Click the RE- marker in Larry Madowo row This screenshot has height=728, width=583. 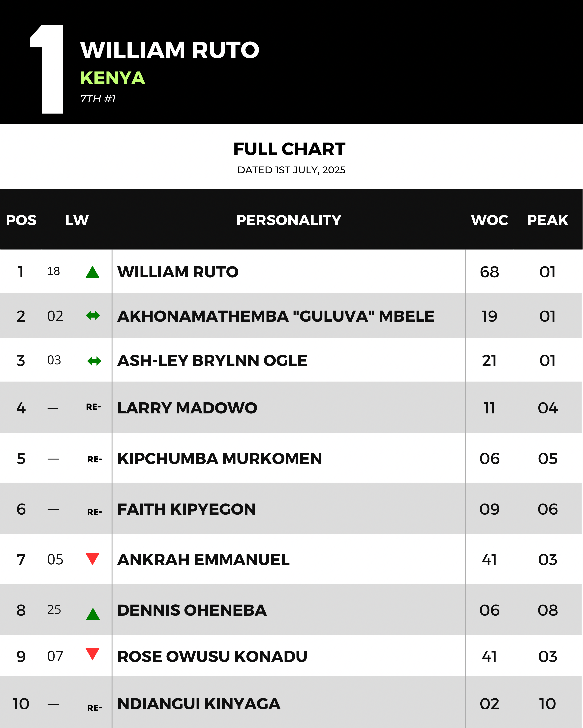tap(93, 407)
